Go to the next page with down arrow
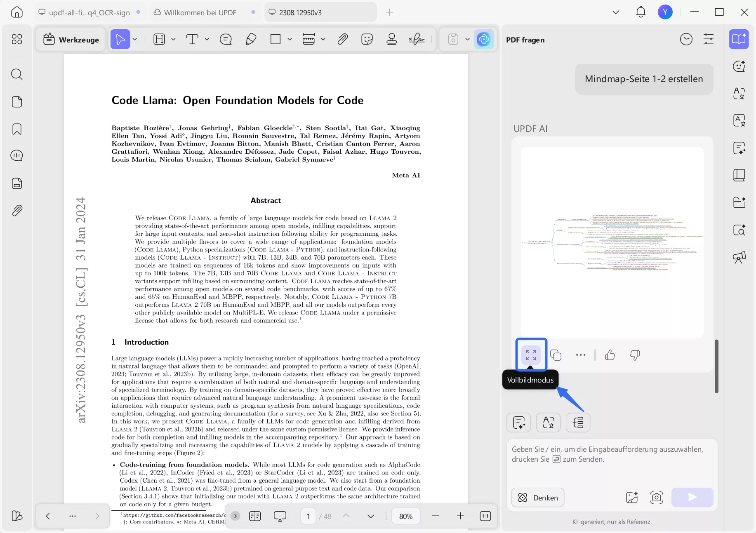 click(x=371, y=516)
